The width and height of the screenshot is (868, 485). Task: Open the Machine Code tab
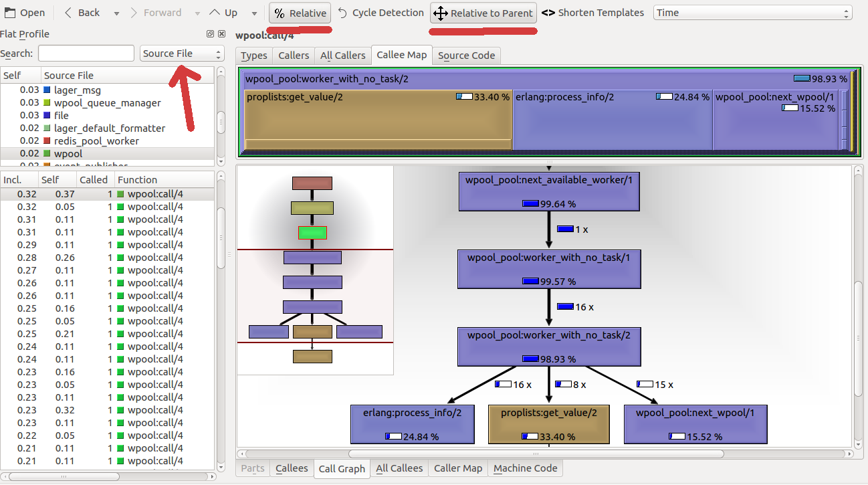(525, 468)
